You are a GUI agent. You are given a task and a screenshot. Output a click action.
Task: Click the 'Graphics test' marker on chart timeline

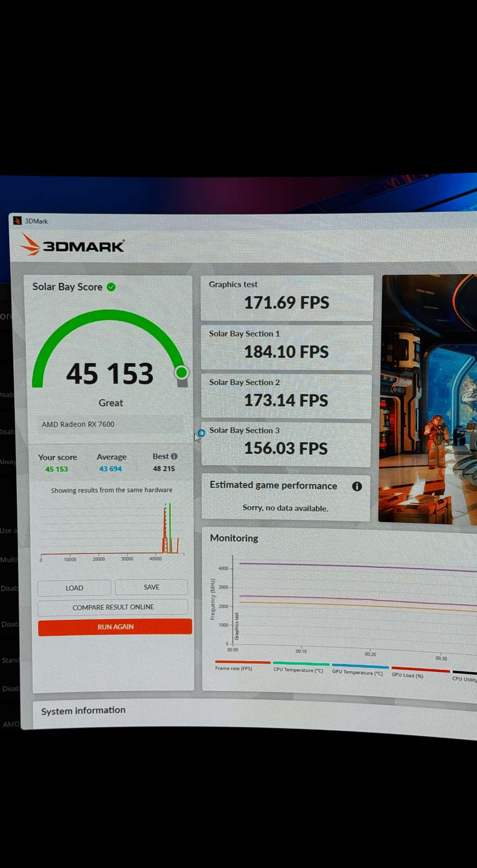tap(237, 626)
